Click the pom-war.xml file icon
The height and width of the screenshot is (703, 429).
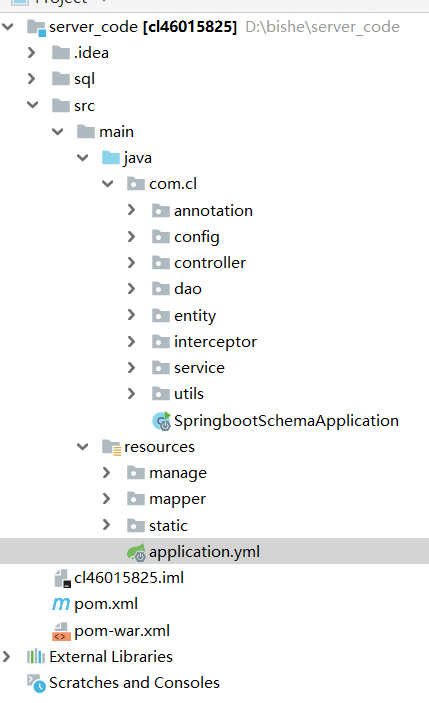61,631
